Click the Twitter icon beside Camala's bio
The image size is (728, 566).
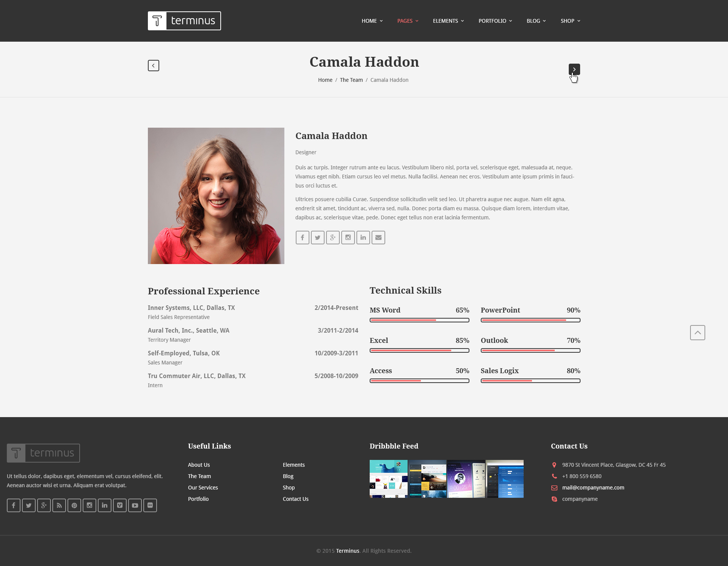pyautogui.click(x=317, y=238)
